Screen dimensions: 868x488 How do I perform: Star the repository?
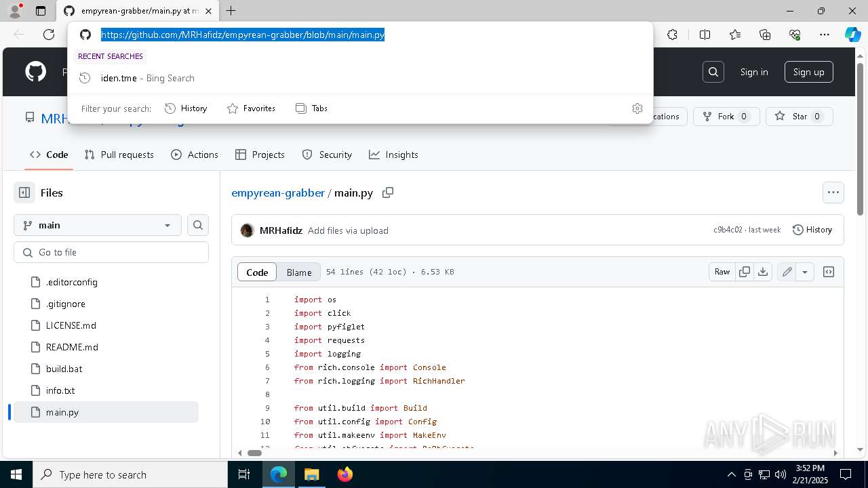800,117
